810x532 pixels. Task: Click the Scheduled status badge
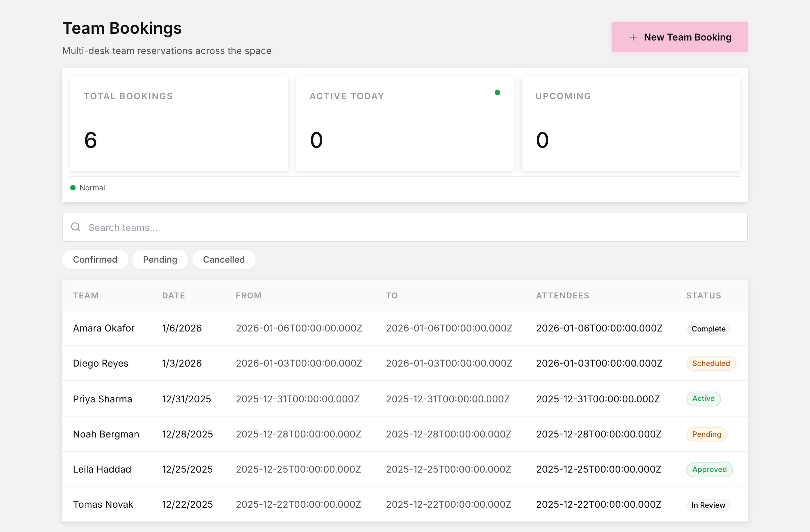tap(711, 364)
